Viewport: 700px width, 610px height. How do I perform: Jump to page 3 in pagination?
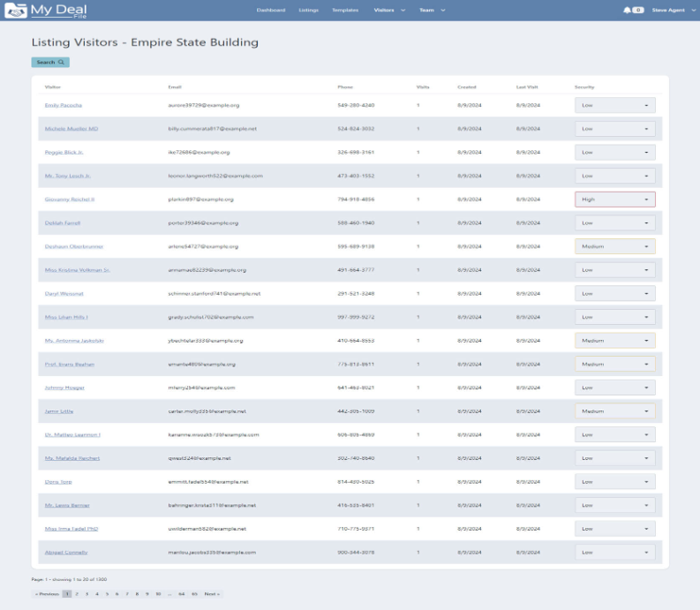87,594
